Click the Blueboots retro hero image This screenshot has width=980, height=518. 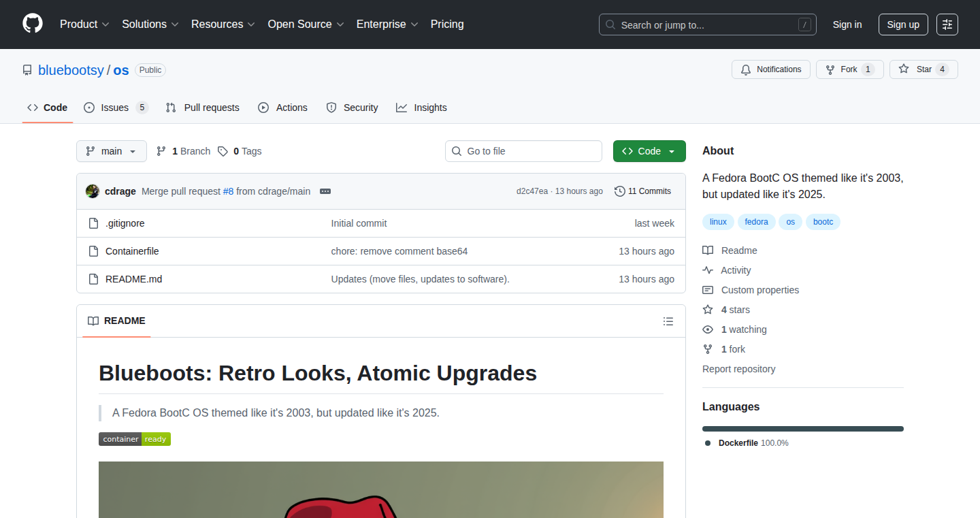click(381, 489)
